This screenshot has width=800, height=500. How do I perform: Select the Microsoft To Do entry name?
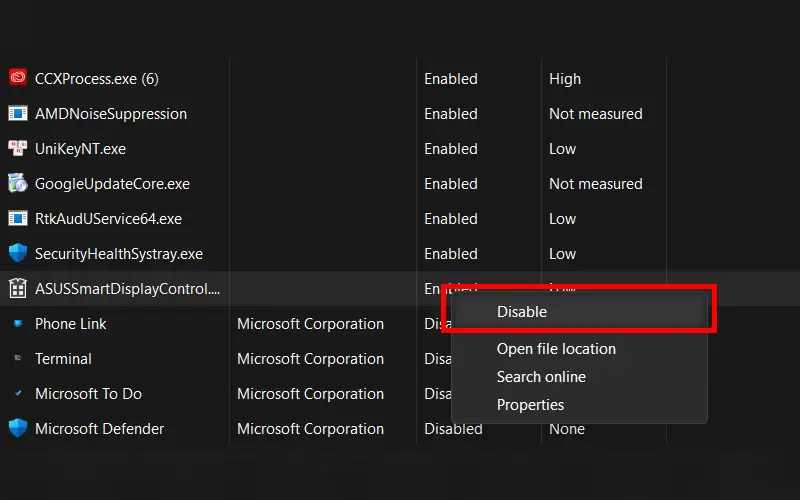pos(88,394)
